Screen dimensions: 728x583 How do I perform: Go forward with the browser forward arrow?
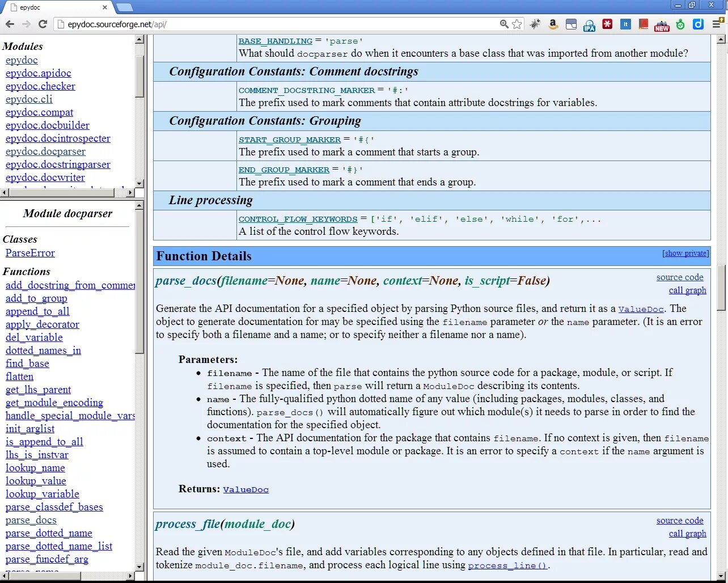(x=26, y=24)
